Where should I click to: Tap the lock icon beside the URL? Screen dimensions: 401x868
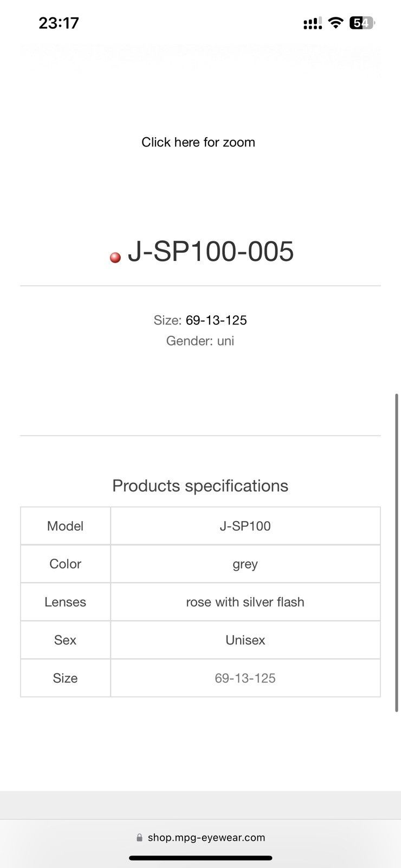pos(140,838)
